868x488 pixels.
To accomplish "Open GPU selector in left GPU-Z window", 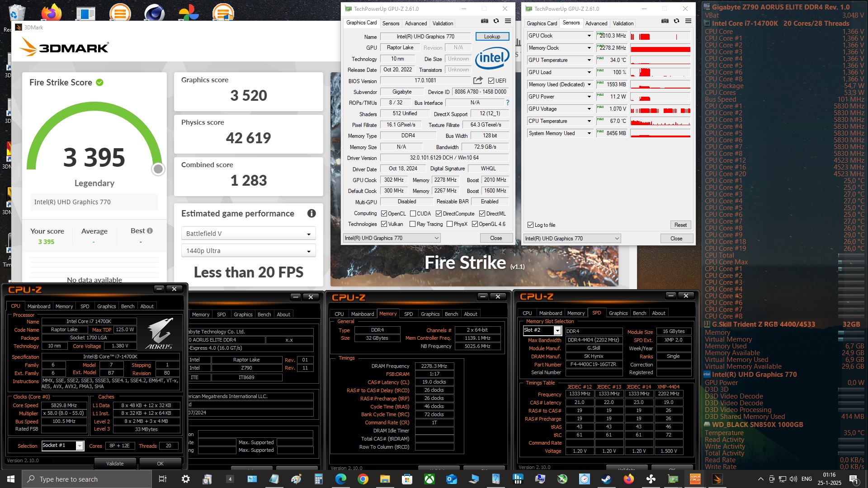I will click(392, 238).
